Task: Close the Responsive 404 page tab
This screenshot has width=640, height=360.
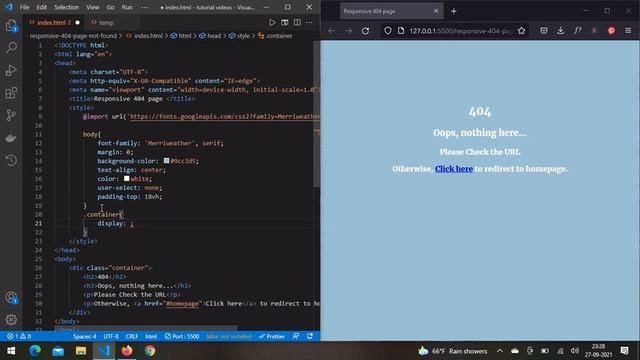Action: click(436, 11)
